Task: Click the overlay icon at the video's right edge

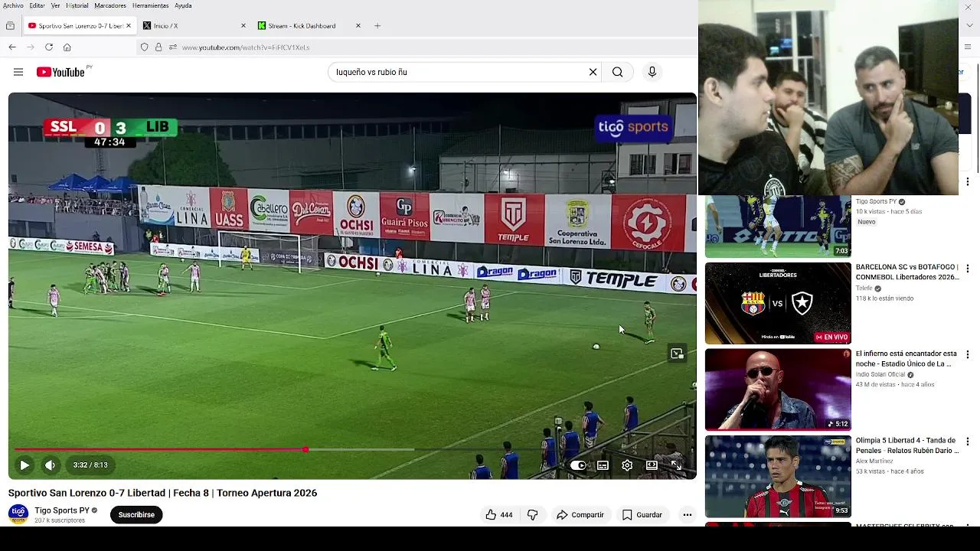Action: coord(677,354)
